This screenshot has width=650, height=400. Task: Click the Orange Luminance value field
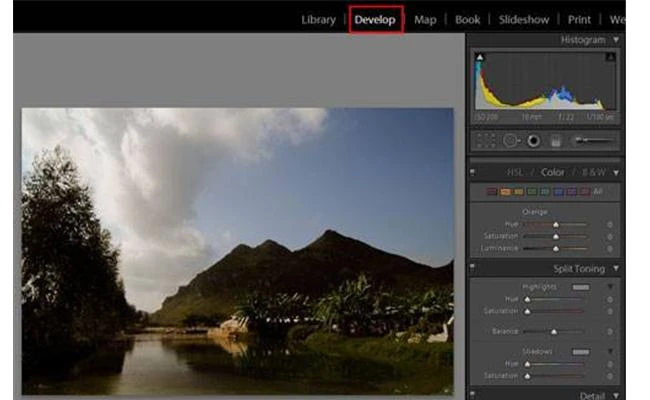coord(610,249)
